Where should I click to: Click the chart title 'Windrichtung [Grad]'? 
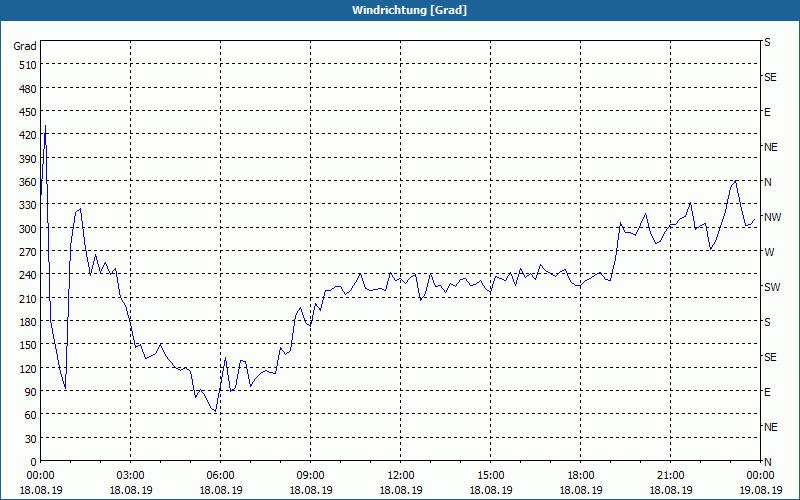click(409, 10)
